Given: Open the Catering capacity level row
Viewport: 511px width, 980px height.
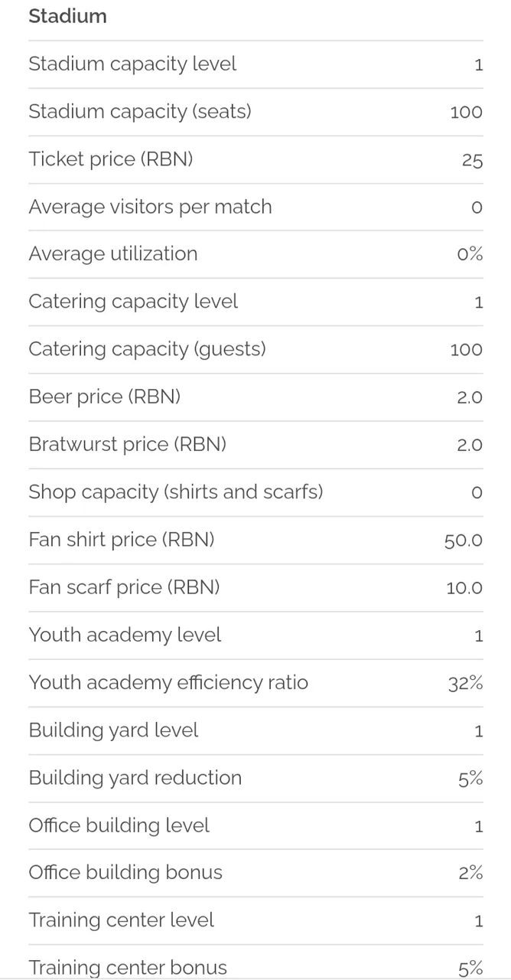Looking at the screenshot, I should 255,302.
